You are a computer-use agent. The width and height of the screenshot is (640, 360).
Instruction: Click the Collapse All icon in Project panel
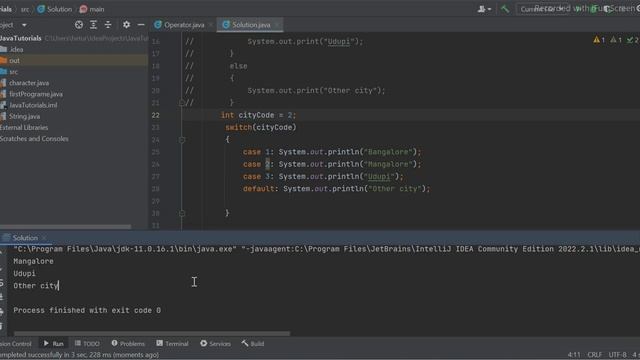[x=108, y=25]
